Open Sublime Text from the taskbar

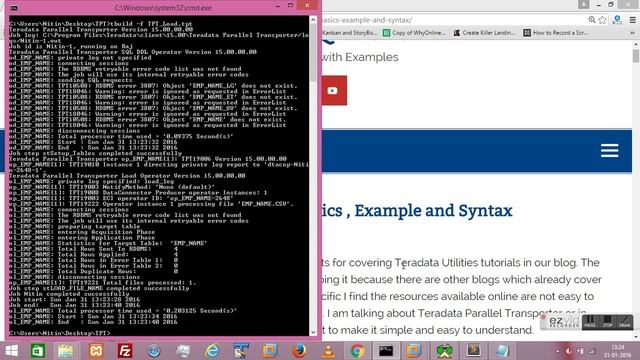[473, 350]
